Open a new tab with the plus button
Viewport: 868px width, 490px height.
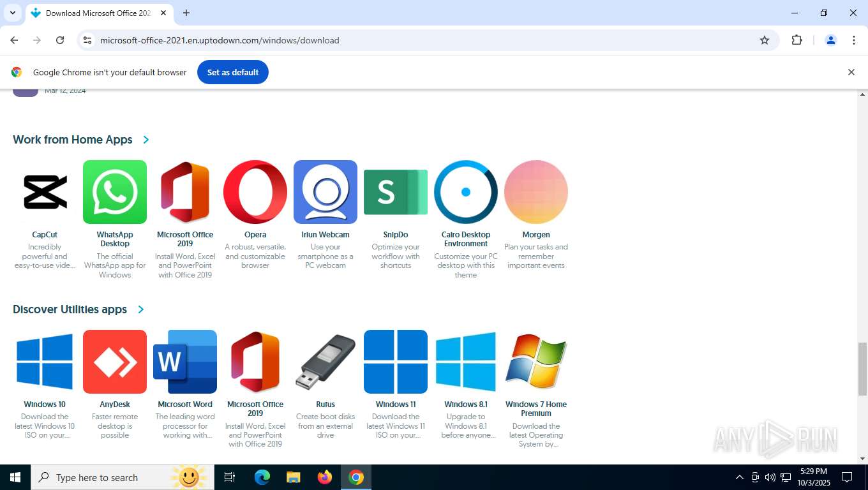186,13
